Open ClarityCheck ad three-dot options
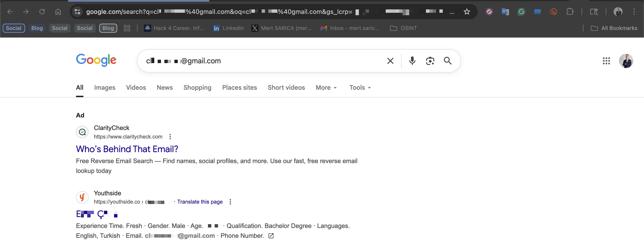This screenshot has width=644, height=251. [170, 136]
